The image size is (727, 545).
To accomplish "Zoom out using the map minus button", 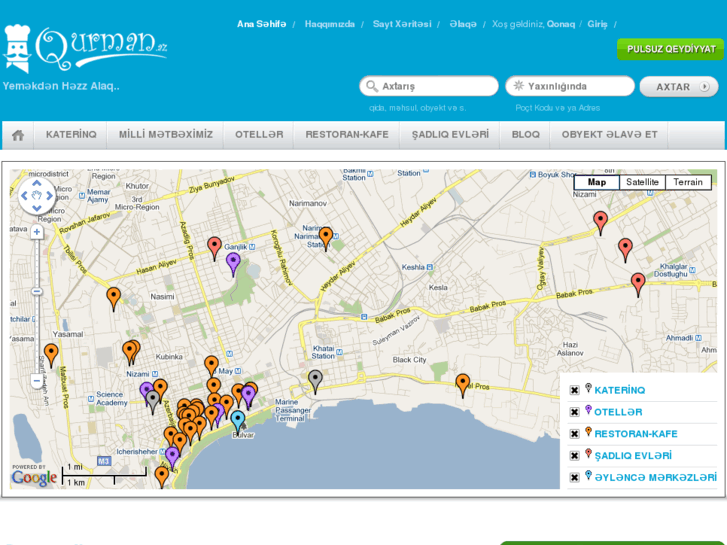I will point(37,380).
